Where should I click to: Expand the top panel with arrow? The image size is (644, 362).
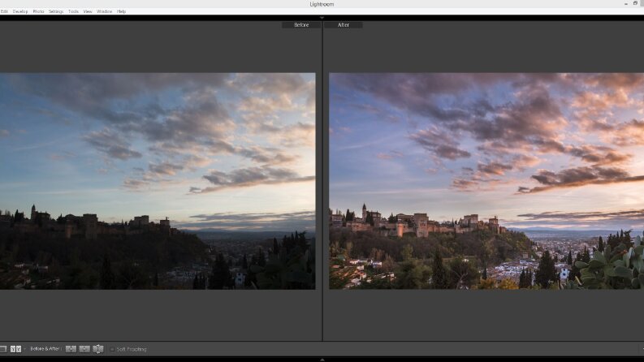pyautogui.click(x=322, y=18)
